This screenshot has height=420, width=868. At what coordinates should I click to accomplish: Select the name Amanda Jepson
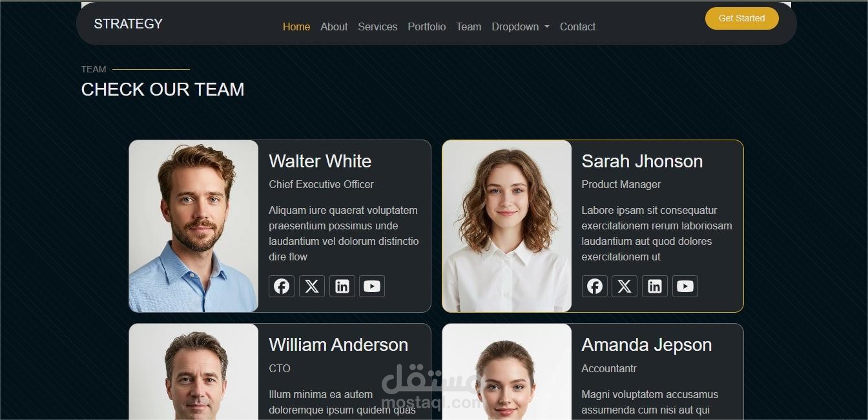point(646,345)
